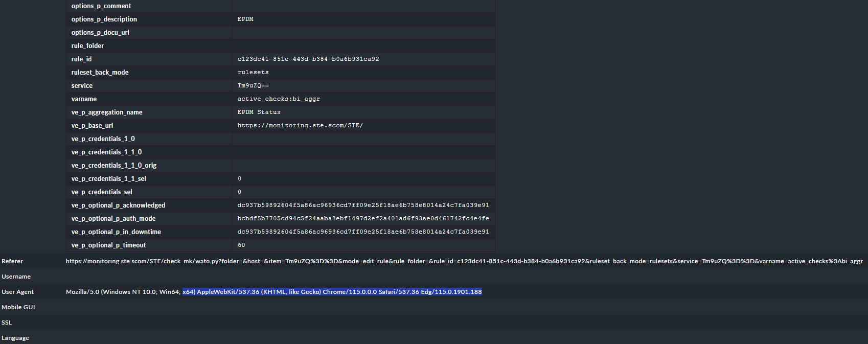Click the "EPDM Status" aggregation name value

259,112
